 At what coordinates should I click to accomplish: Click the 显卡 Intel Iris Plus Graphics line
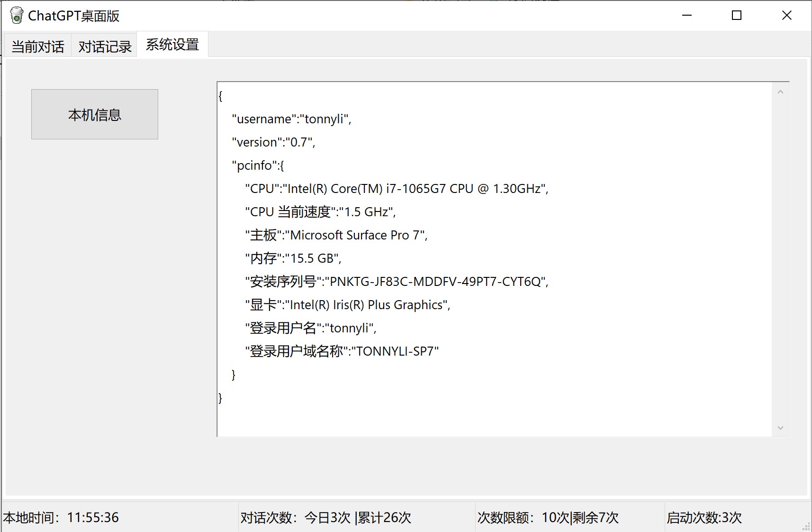pos(348,305)
